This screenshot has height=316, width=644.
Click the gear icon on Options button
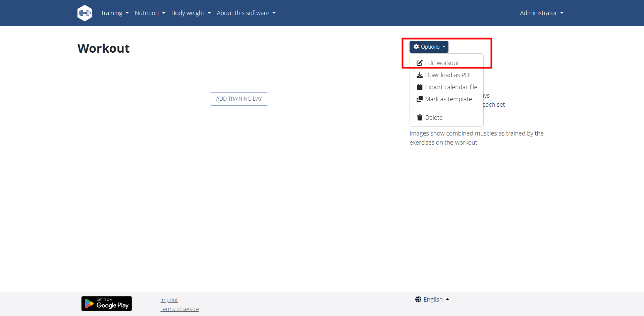click(x=416, y=47)
